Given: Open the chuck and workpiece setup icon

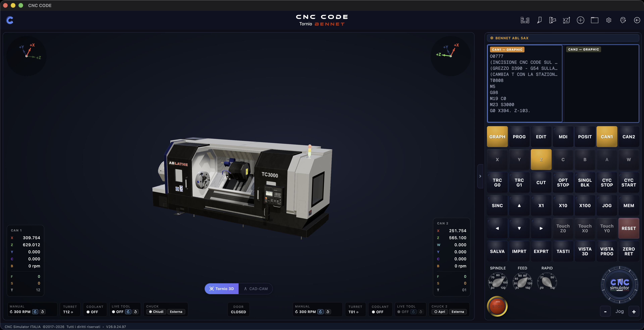Looking at the screenshot, I should 552,20.
